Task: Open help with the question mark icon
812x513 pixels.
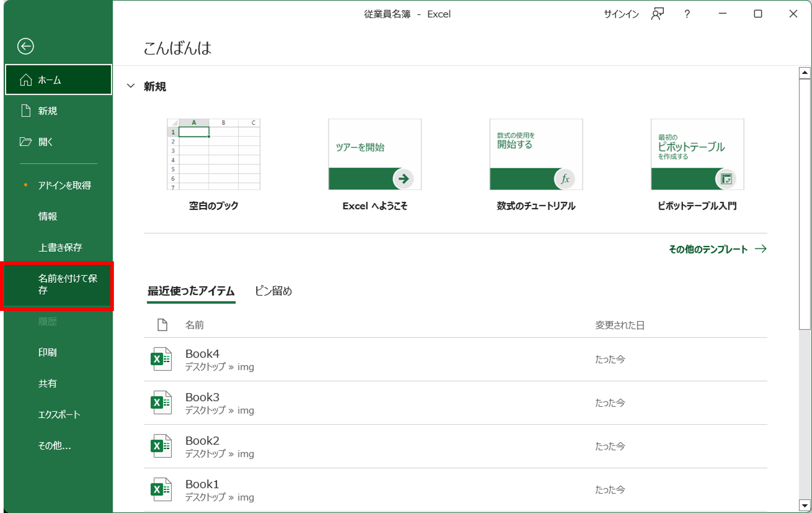Action: point(687,14)
